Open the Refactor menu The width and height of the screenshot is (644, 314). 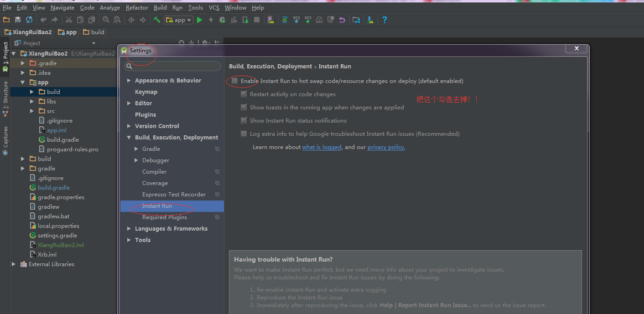pos(137,7)
